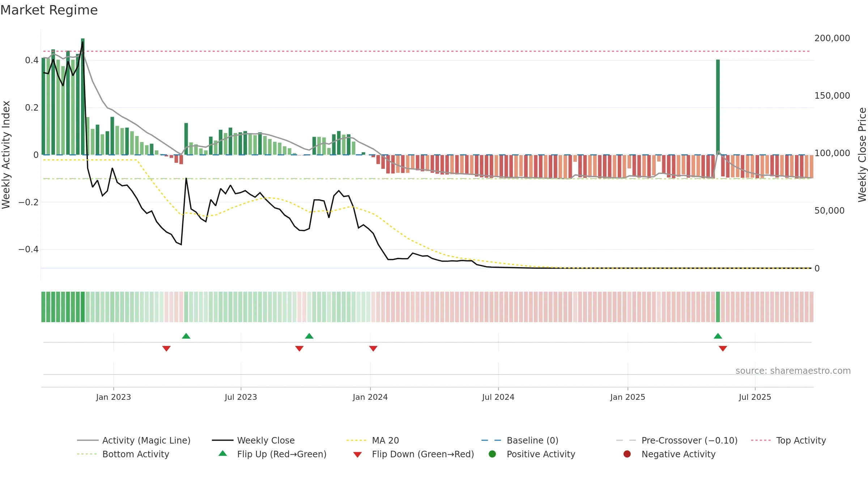
Task: Toggle the Baseline (0) legend entry
Action: pos(520,440)
